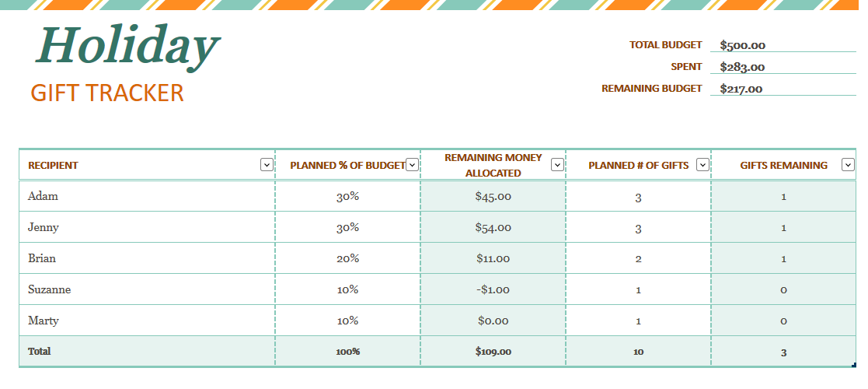The width and height of the screenshot is (868, 389).
Task: Click Marty's planned number of gifts cell
Action: click(638, 321)
